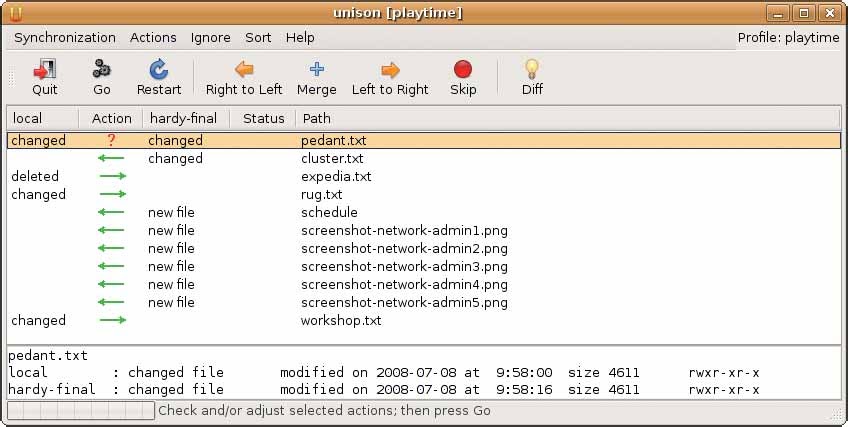Click the toolbar drag handle beside Quit
Viewport: 848px width, 427px height.
11,77
